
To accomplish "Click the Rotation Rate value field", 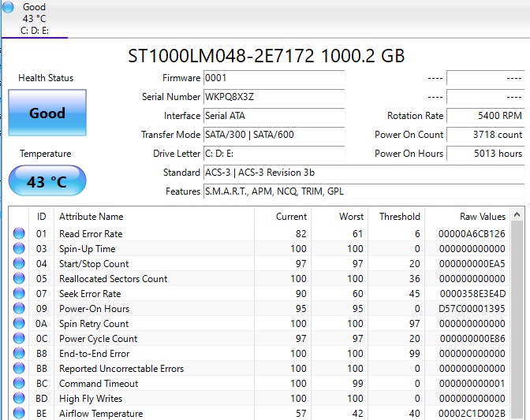I will tap(485, 116).
